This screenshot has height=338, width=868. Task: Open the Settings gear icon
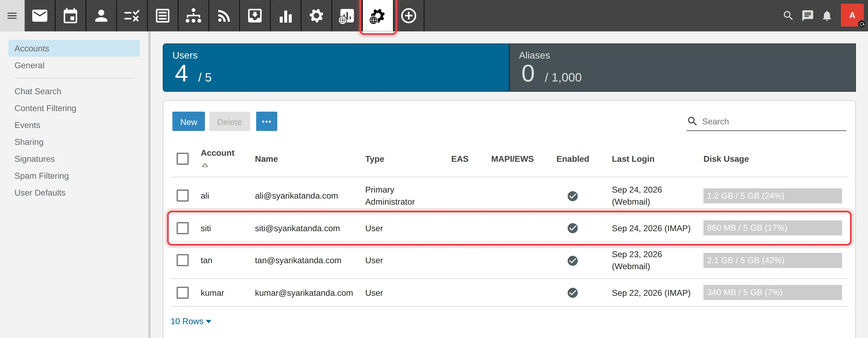[x=316, y=15]
